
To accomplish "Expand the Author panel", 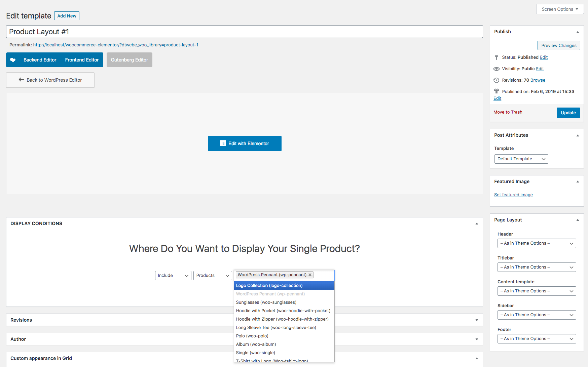I will click(477, 339).
